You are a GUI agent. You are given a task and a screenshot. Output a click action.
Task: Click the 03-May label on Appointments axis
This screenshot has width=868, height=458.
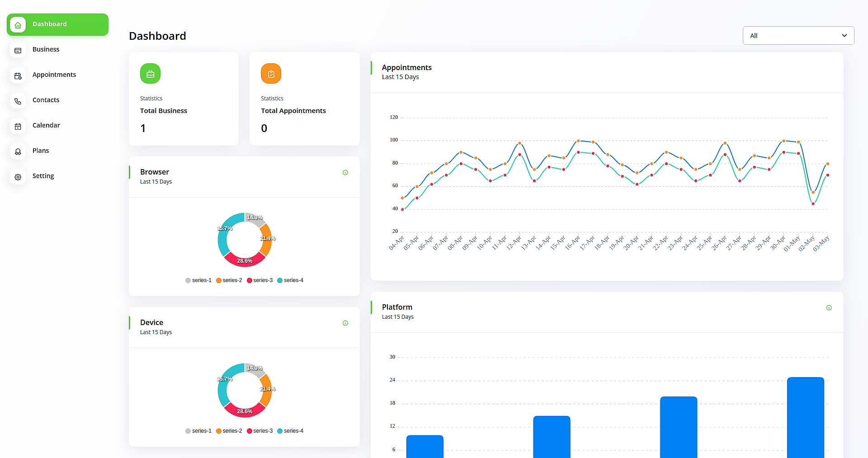coord(821,243)
